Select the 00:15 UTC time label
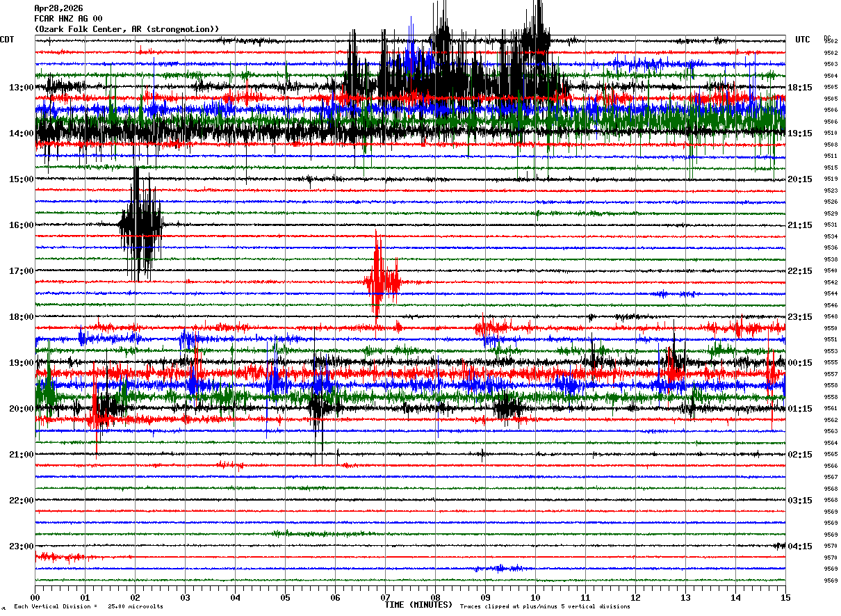This screenshot has height=616, width=841. coord(800,363)
